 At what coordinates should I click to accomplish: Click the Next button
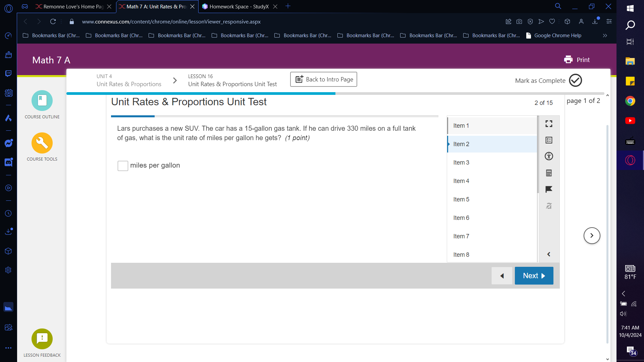point(534,276)
